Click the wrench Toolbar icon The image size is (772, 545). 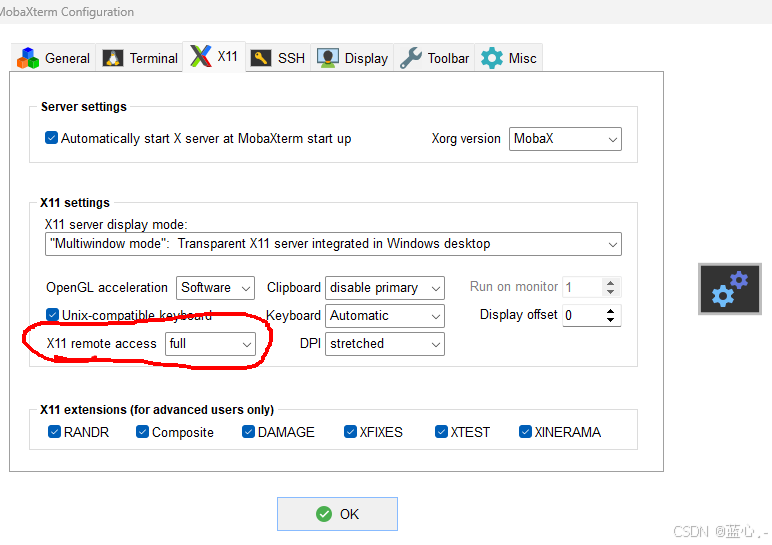click(411, 58)
